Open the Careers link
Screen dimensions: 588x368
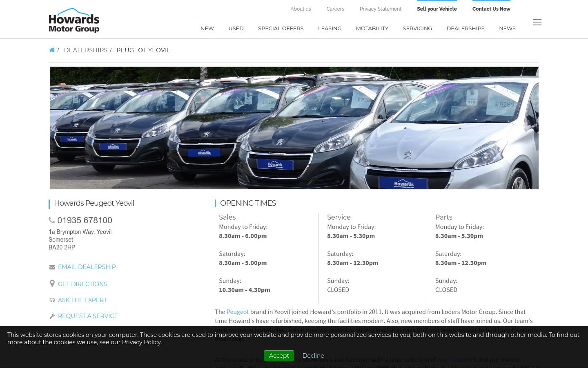tap(335, 9)
